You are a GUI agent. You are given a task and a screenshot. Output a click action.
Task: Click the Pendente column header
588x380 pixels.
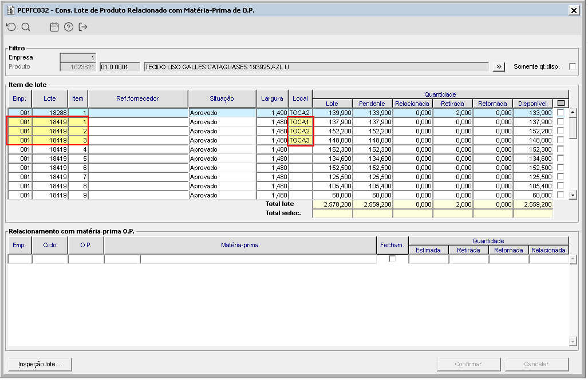(x=372, y=104)
